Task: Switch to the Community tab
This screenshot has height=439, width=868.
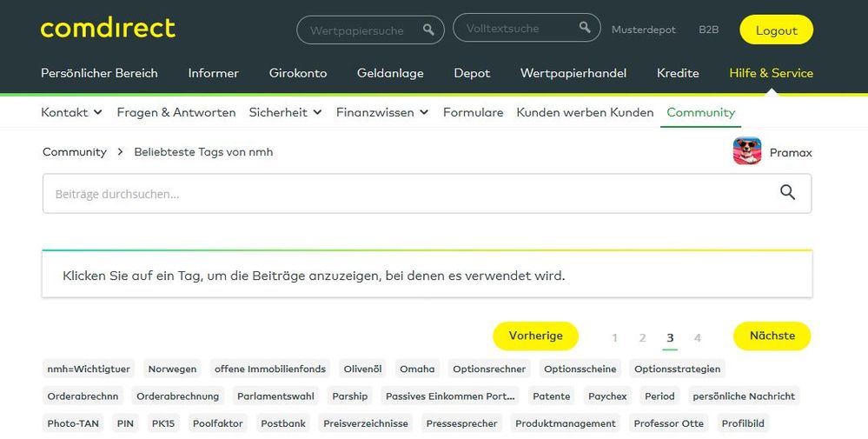Action: pos(700,112)
